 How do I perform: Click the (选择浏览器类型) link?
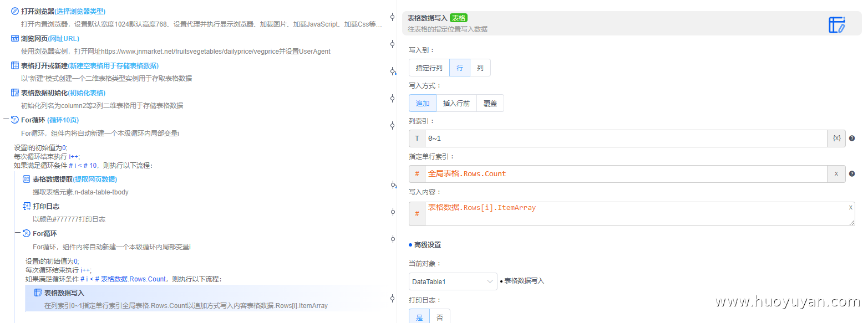80,11
